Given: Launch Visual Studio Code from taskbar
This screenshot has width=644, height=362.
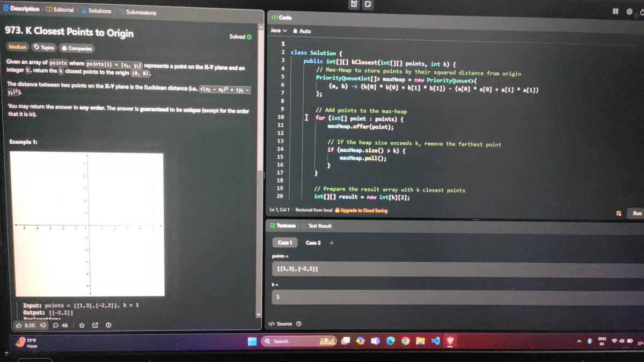Looking at the screenshot, I should tap(436, 341).
